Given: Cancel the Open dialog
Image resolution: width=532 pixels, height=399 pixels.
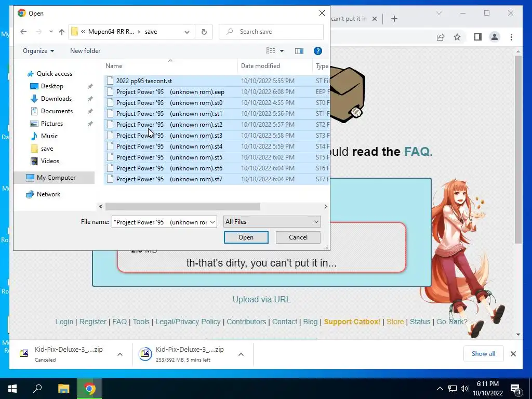Looking at the screenshot, I should coord(298,237).
